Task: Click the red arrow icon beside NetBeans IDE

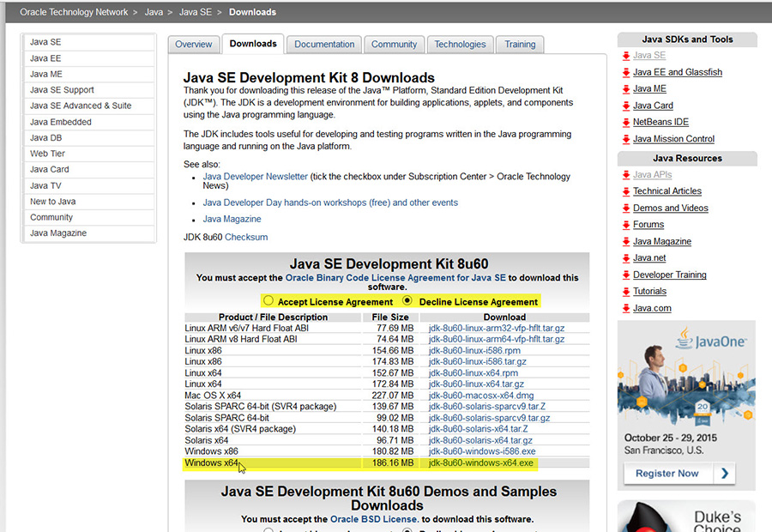Action: tap(626, 123)
